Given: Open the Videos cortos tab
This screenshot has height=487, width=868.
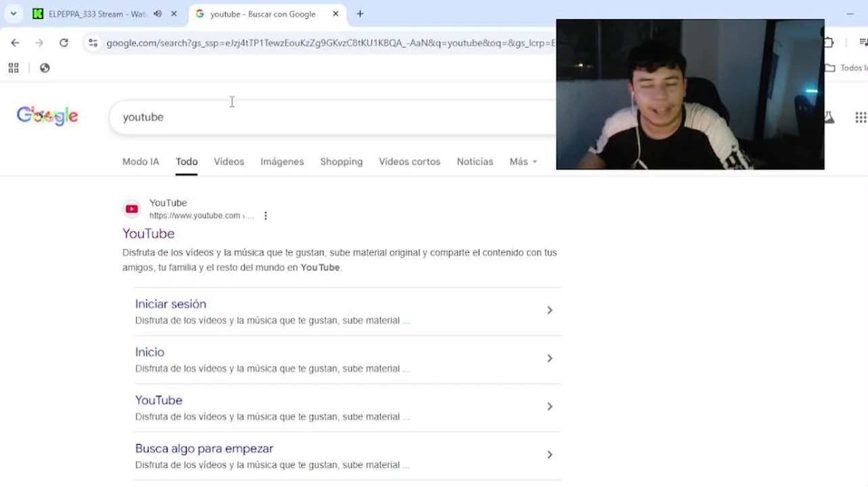Looking at the screenshot, I should point(410,162).
